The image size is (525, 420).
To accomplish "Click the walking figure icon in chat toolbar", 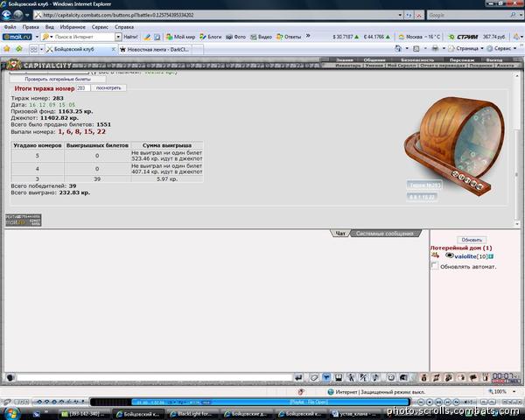I will [351, 378].
